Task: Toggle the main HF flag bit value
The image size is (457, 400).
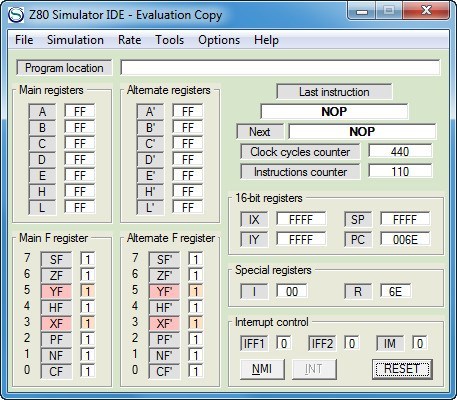Action: (x=88, y=307)
